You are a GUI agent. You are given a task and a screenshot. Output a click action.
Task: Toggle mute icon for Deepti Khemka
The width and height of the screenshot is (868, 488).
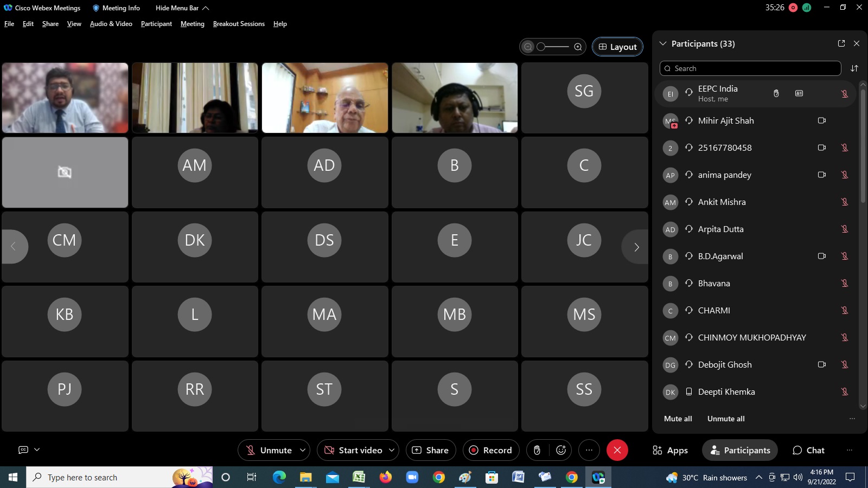click(x=845, y=391)
